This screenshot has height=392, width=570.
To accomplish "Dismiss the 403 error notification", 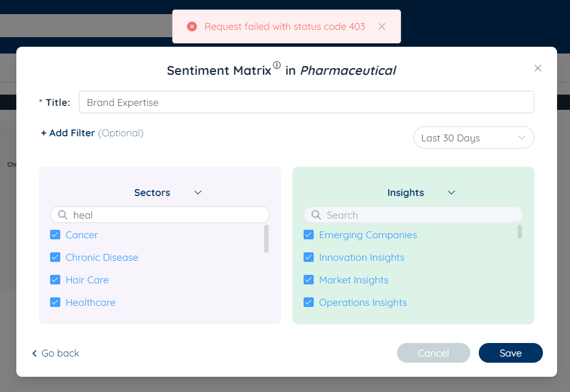I will [x=382, y=26].
